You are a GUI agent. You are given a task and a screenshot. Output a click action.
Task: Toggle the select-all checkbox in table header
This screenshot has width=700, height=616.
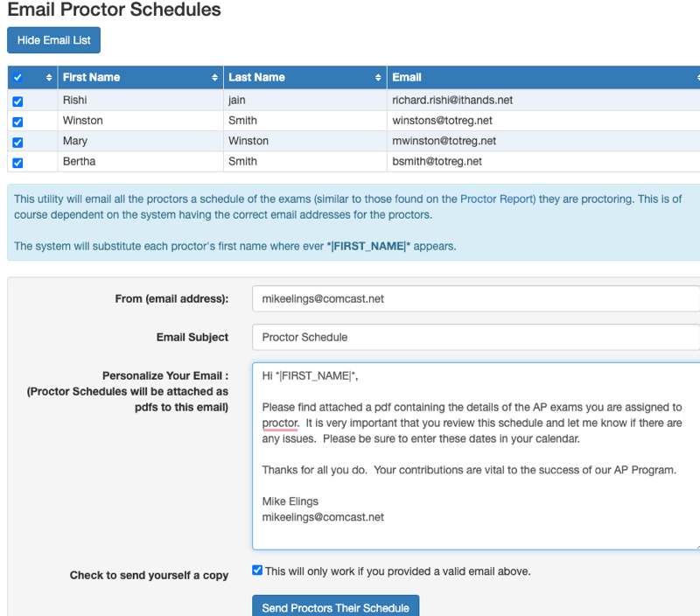coord(17,78)
